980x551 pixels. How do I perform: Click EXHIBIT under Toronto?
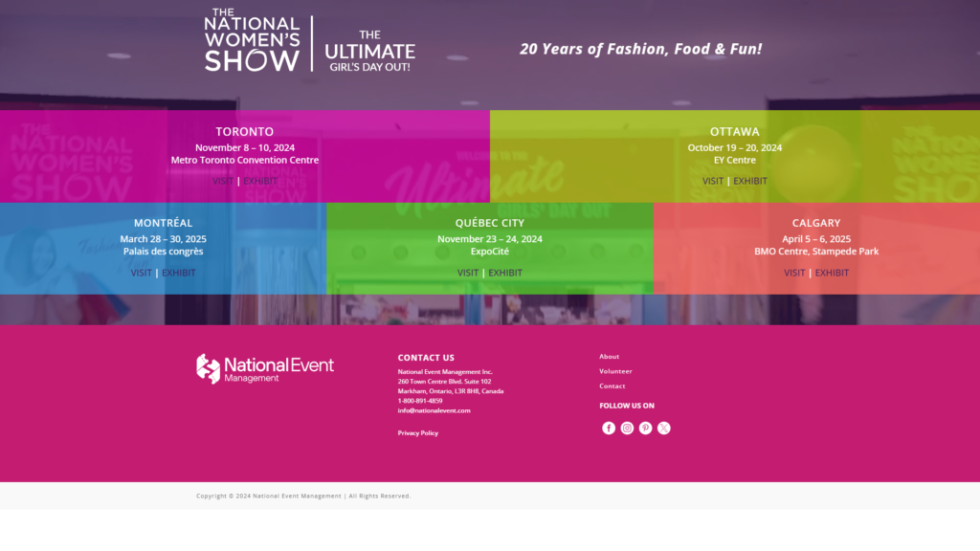260,181
